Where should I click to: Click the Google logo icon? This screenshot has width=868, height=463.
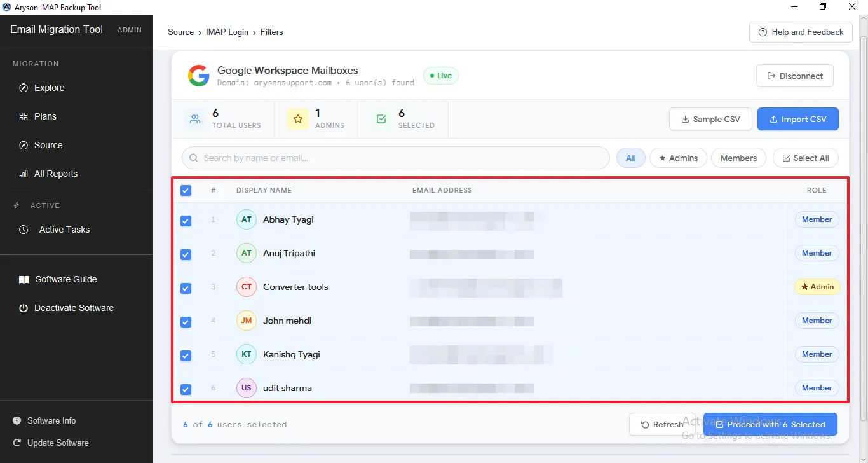pyautogui.click(x=199, y=76)
